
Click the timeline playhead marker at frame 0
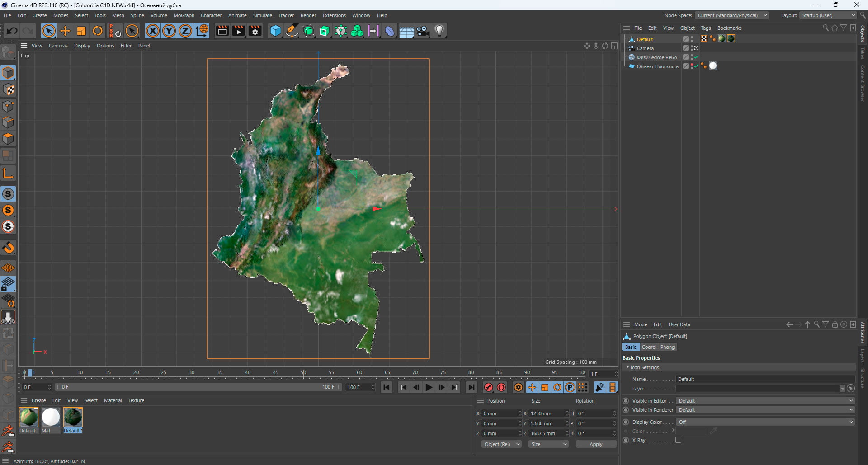click(x=30, y=373)
